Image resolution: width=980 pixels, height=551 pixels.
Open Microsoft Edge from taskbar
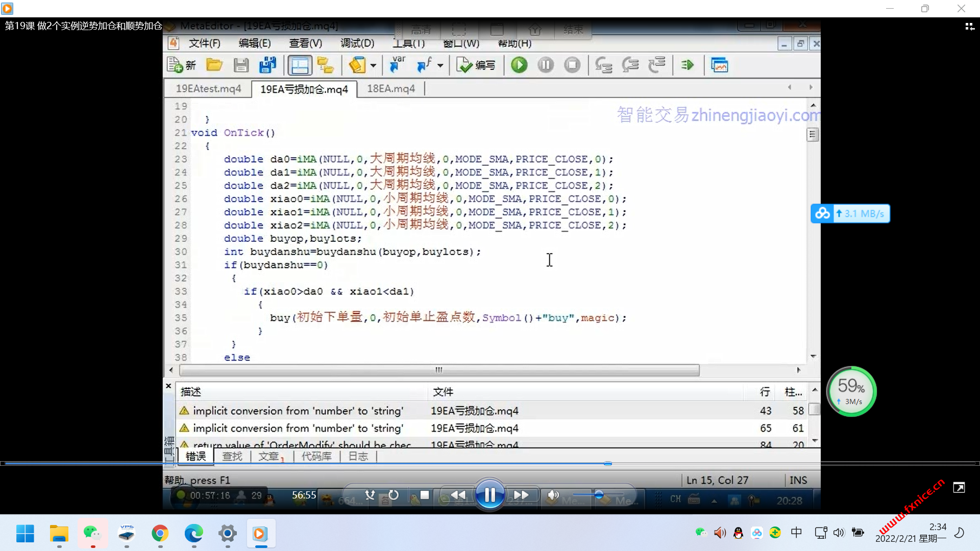tap(193, 534)
